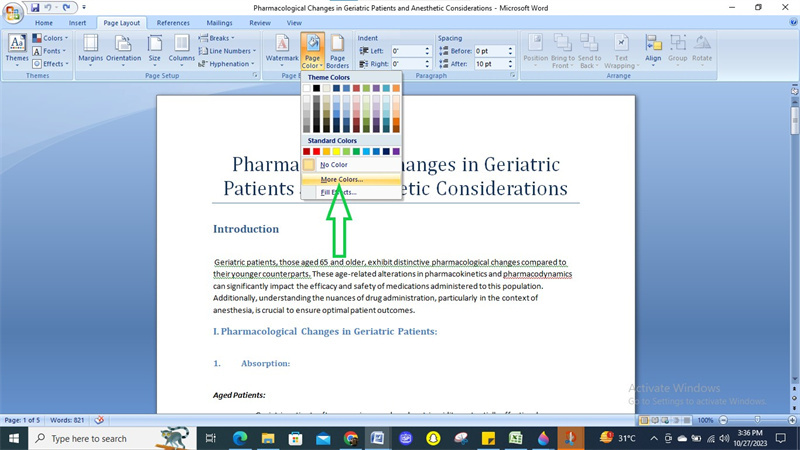Expand the Breaks dropdown
The width and height of the screenshot is (800, 450).
pyautogui.click(x=220, y=38)
